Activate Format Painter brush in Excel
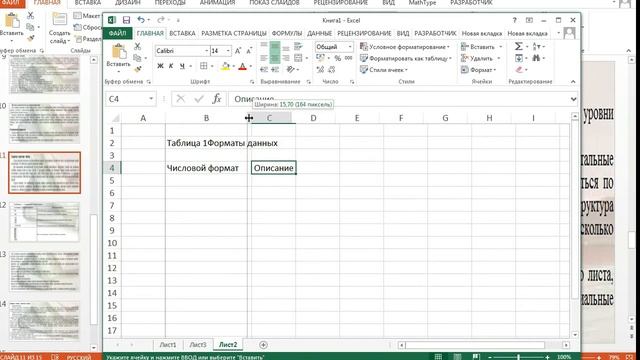This screenshot has height=360, width=640. click(138, 69)
